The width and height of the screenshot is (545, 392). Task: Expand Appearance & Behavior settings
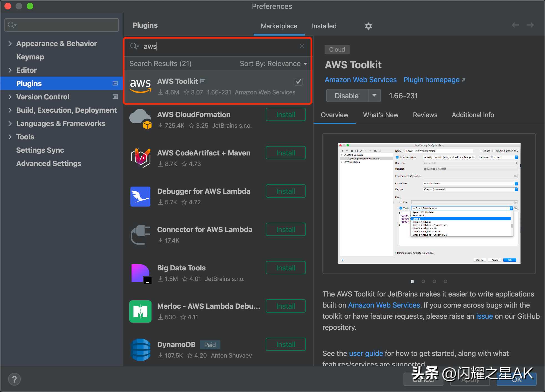[10, 43]
